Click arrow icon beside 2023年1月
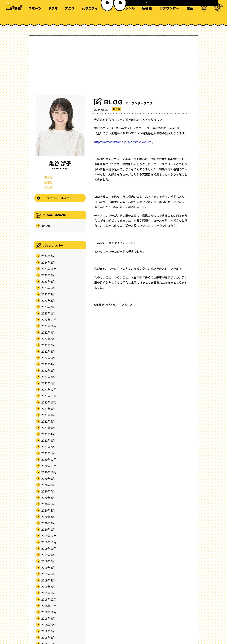 coord(38,313)
